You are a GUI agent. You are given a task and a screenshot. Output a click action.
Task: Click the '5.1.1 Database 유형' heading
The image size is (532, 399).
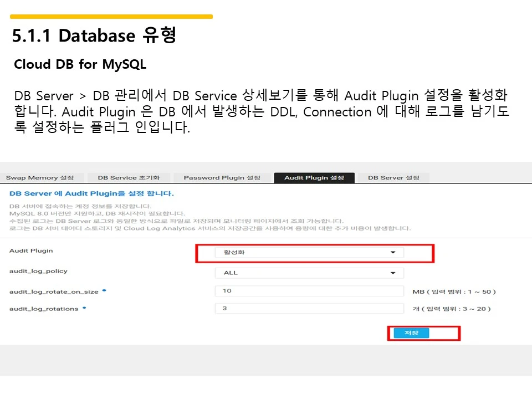(94, 35)
